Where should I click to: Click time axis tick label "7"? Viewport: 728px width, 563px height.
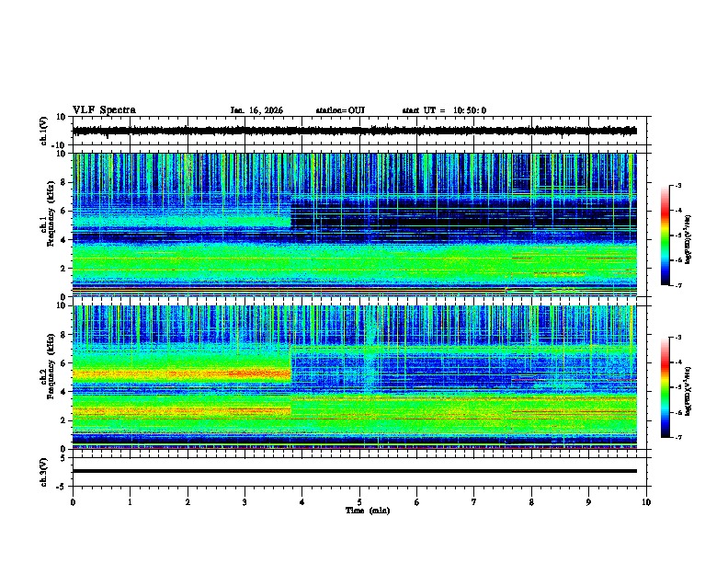tap(474, 502)
